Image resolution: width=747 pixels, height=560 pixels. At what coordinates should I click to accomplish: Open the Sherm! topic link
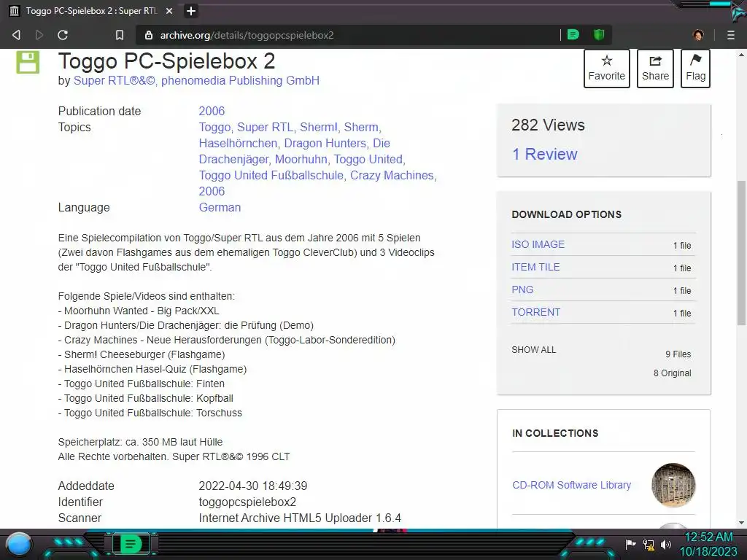point(319,127)
